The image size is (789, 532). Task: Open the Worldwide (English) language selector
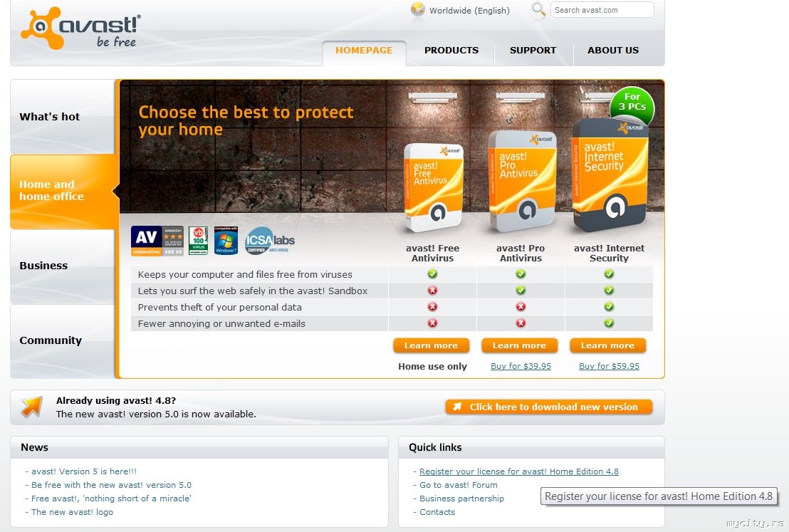coord(469,10)
